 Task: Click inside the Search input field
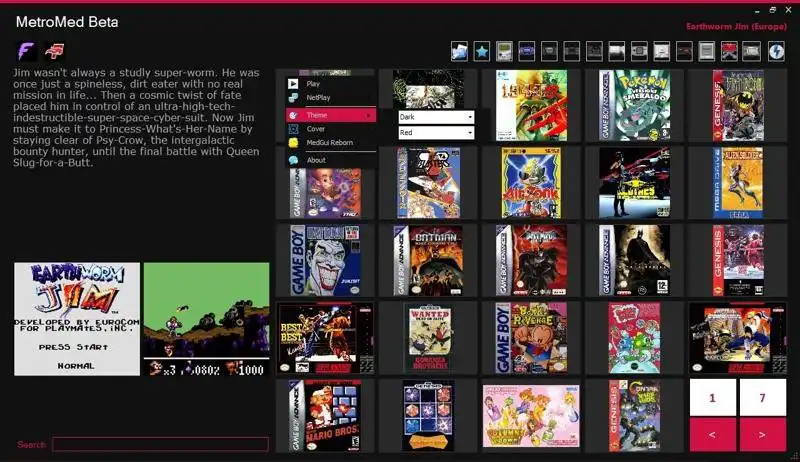pos(160,444)
